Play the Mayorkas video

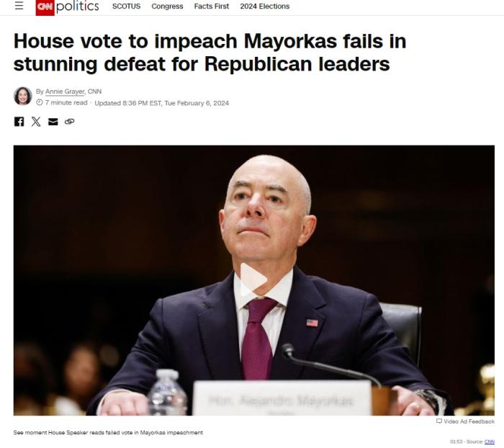[x=253, y=279]
